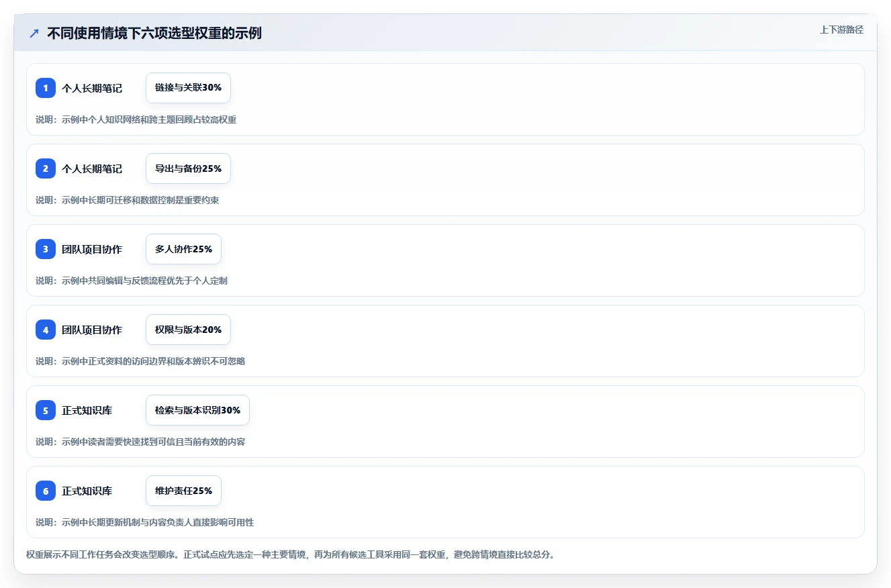Click the 上下游路径 label in header
The image size is (891, 588).
click(x=841, y=30)
